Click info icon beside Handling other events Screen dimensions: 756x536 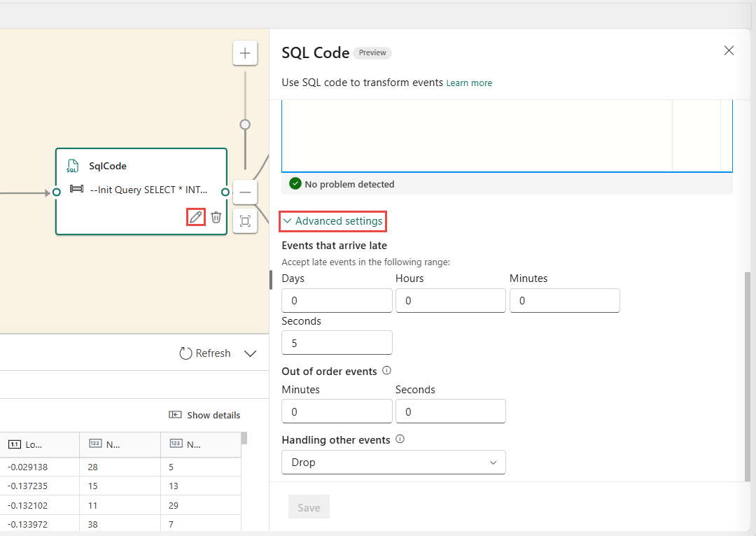[x=400, y=439]
